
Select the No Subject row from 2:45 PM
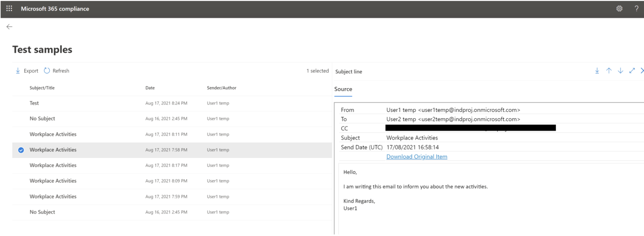(42, 119)
